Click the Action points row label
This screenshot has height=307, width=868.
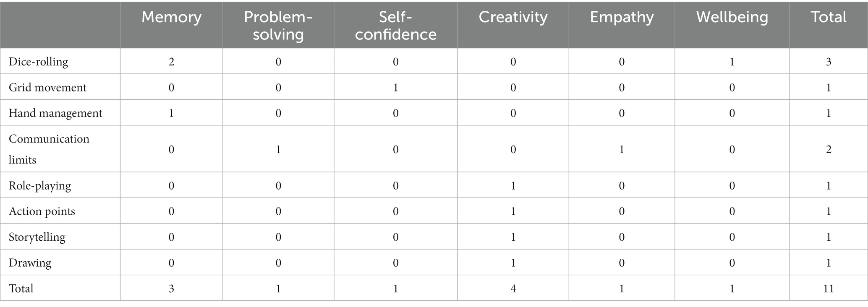coord(42,211)
